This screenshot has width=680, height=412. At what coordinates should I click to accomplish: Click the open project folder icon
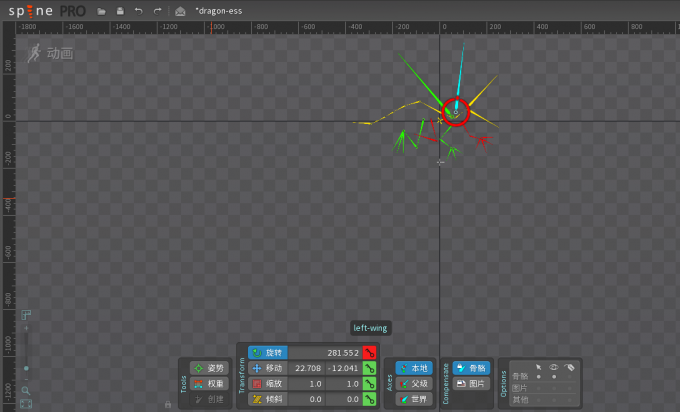[101, 11]
